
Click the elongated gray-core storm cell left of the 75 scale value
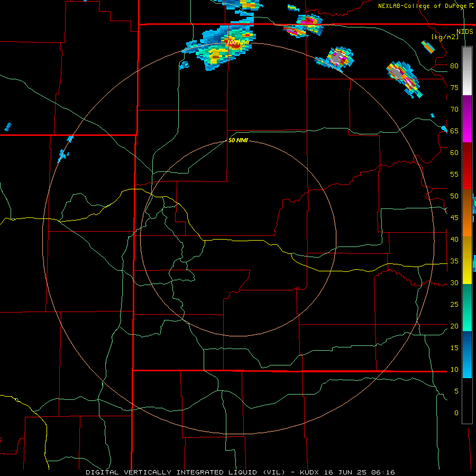coord(404,79)
